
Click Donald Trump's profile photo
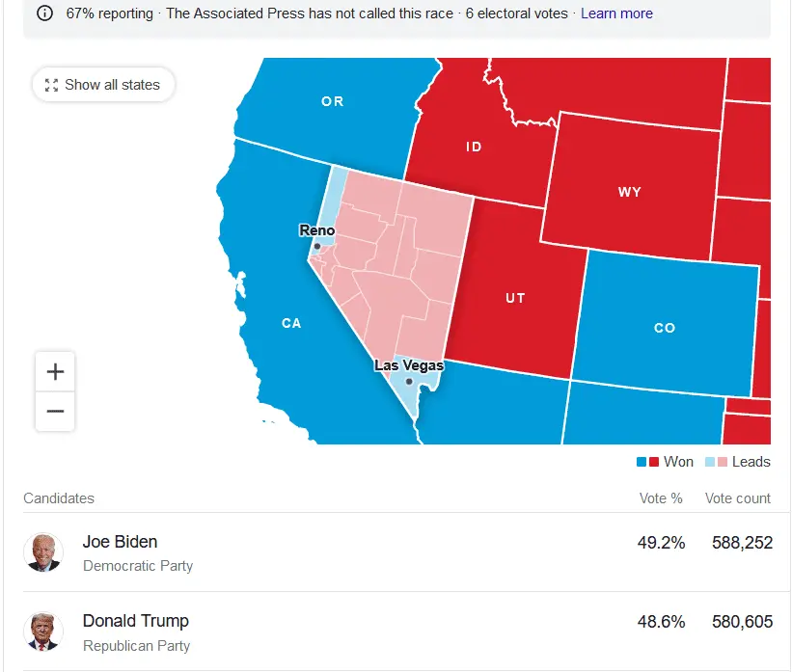(x=43, y=632)
